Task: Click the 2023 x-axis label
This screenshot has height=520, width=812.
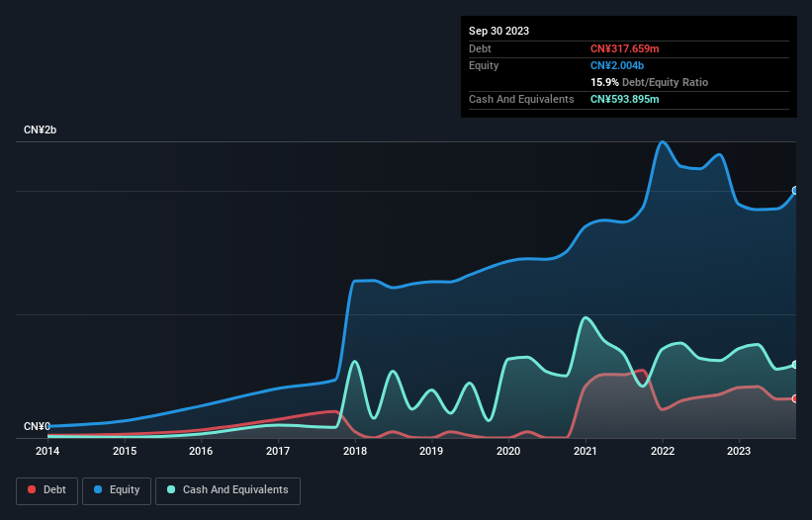Action: click(739, 451)
